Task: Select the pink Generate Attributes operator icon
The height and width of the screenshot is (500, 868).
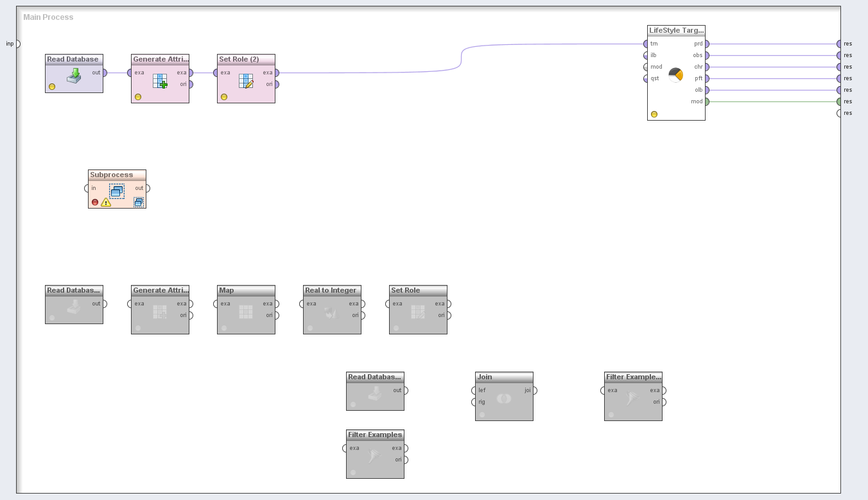Action: (x=160, y=81)
